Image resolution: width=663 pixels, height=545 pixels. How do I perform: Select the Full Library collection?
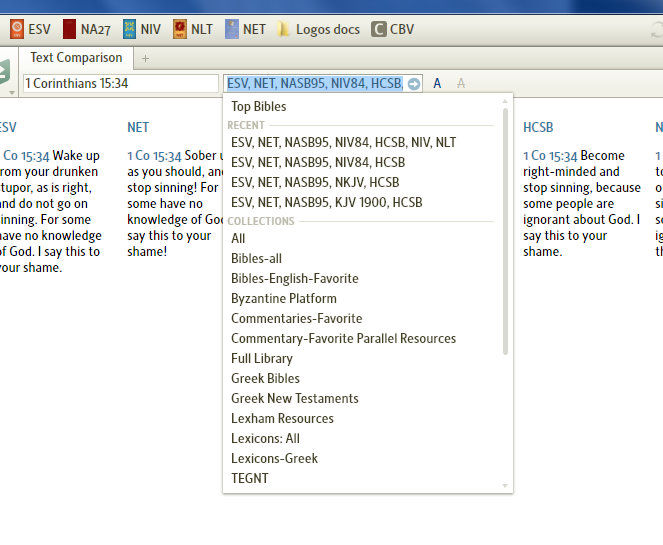tap(262, 359)
